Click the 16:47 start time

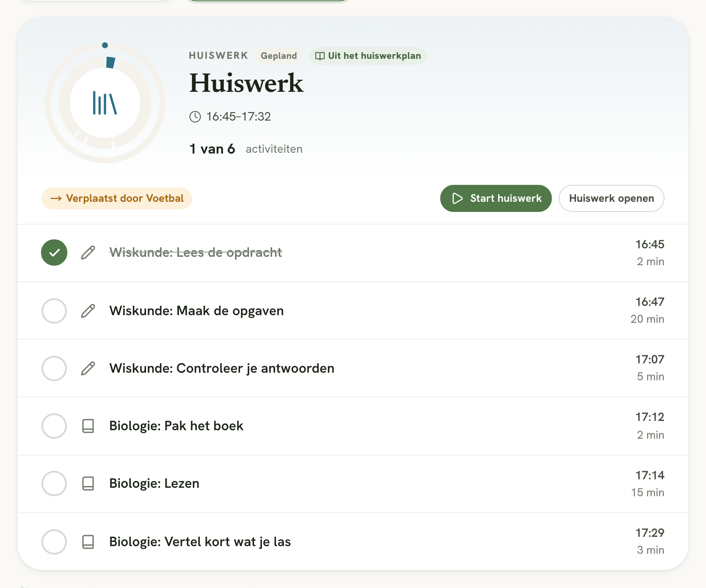pos(650,302)
